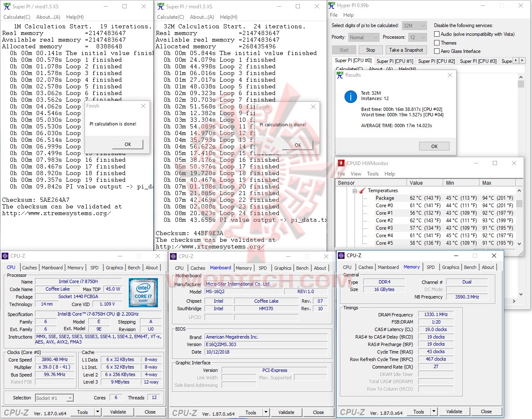The width and height of the screenshot is (532, 419).
Task: Switch to Bench tab in right CPU-Z
Action: pyautogui.click(x=470, y=267)
